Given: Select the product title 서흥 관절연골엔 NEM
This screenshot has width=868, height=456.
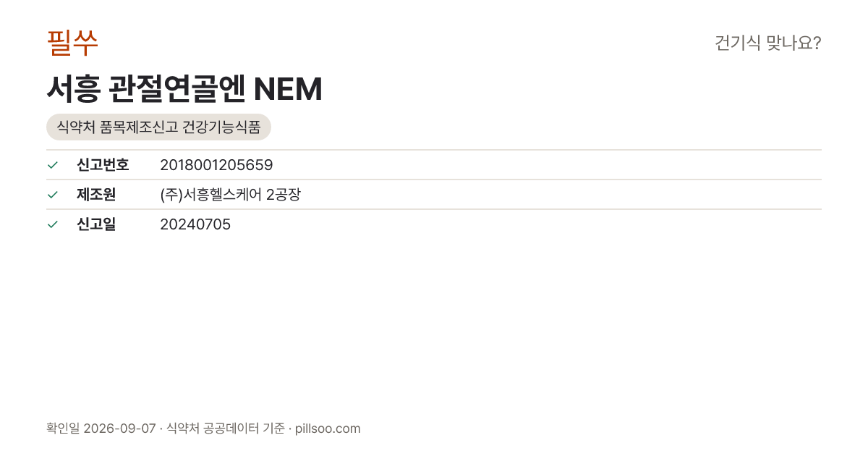Looking at the screenshot, I should [184, 88].
